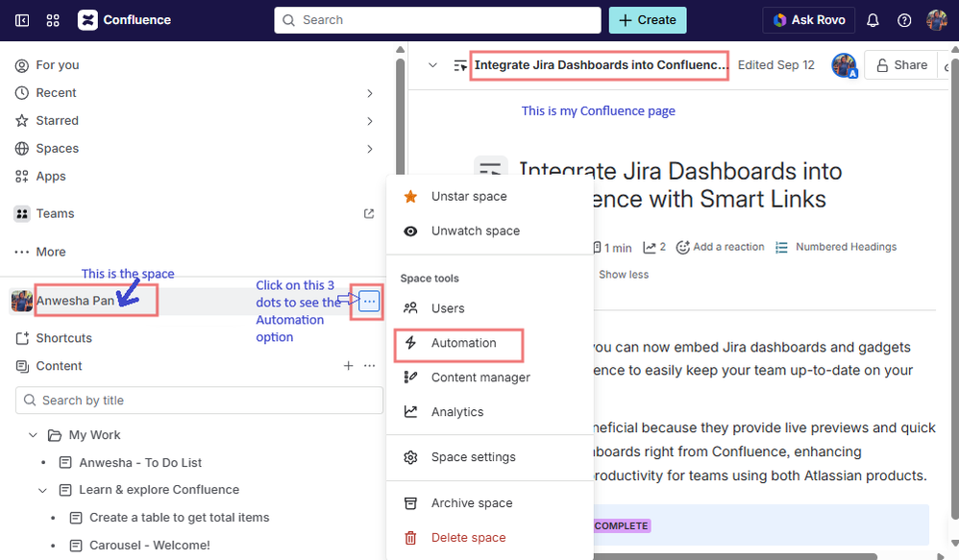
Task: View page analytics count 2 icon
Action: click(x=654, y=247)
